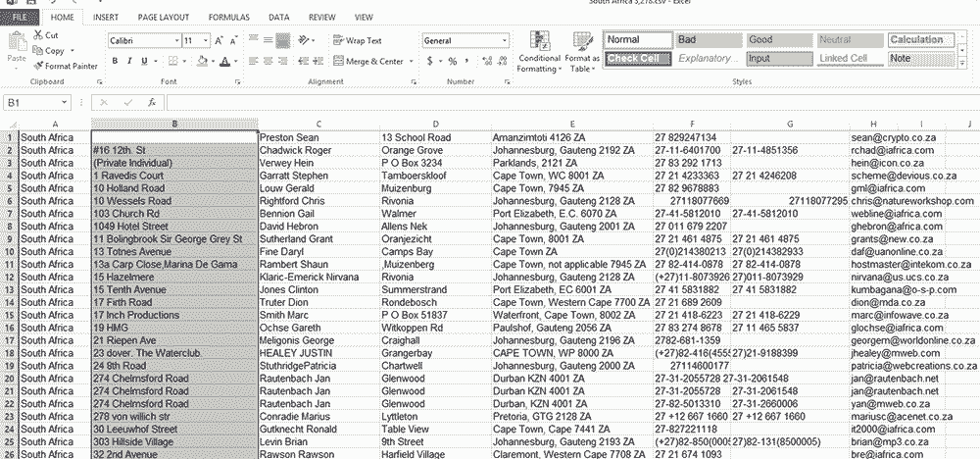The height and width of the screenshot is (459, 980).
Task: Apply the Bad cell style
Action: coord(709,39)
